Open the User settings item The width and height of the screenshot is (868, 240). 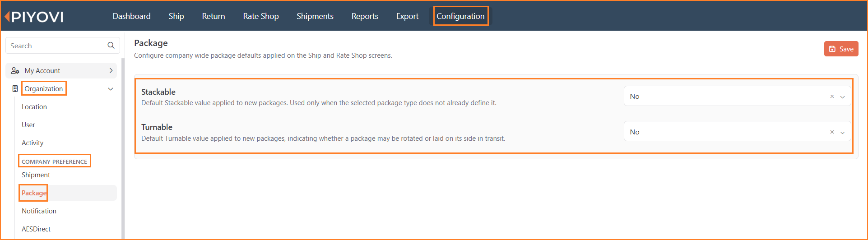coord(28,125)
